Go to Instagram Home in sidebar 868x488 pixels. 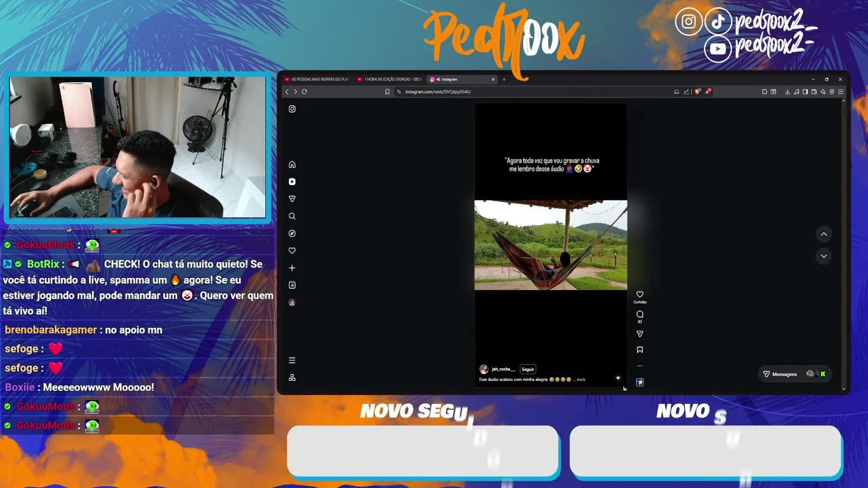point(292,165)
